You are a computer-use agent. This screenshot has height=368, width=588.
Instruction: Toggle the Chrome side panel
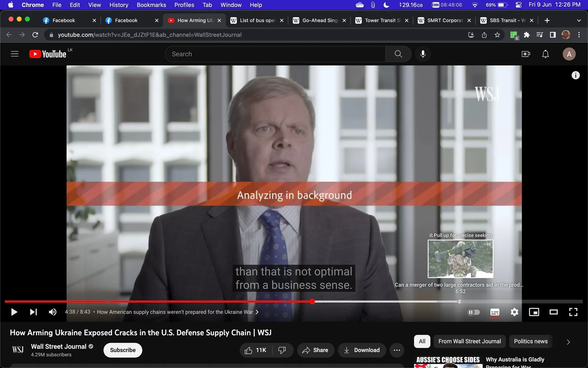pos(553,35)
